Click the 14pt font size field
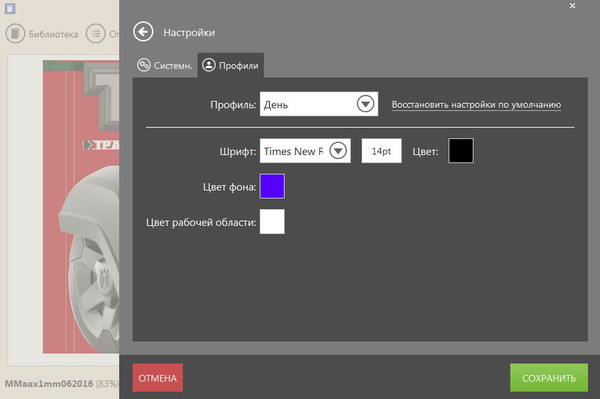Image resolution: width=600 pixels, height=399 pixels. click(382, 151)
